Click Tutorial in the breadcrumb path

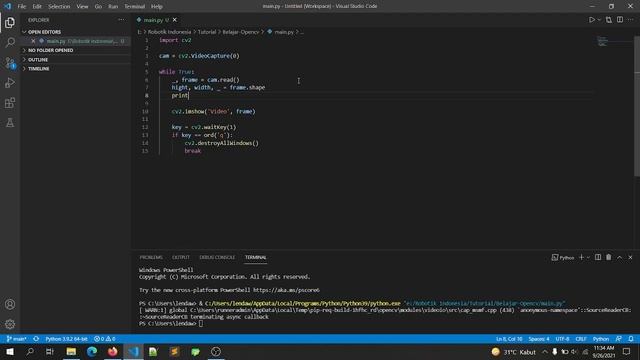(207, 32)
